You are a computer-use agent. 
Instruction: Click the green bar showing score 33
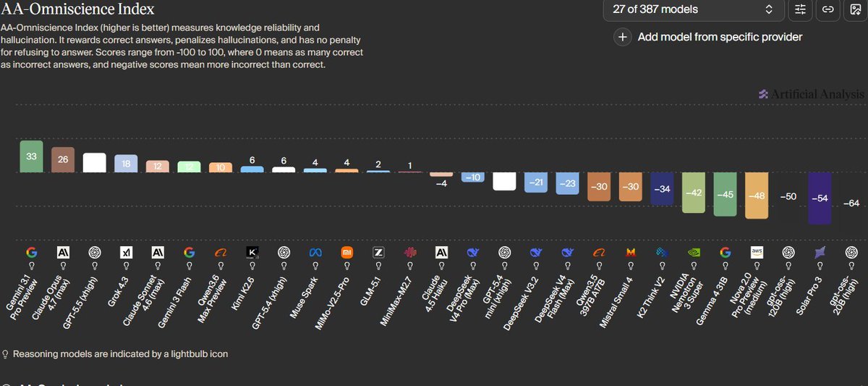point(31,156)
